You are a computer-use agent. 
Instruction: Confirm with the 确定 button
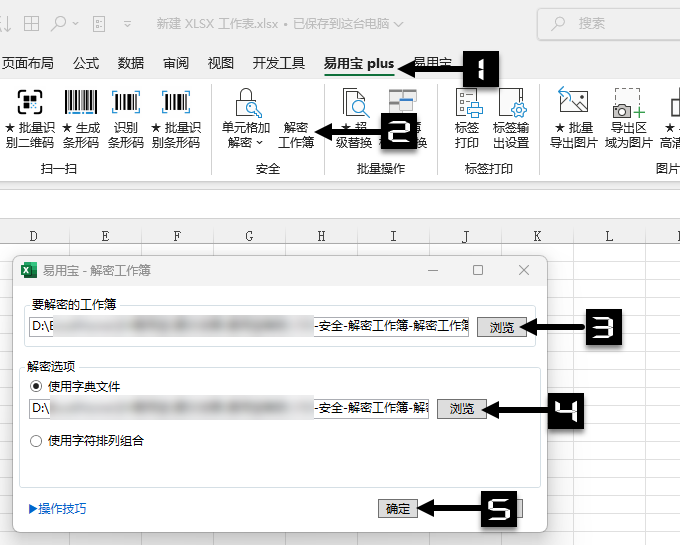pyautogui.click(x=398, y=509)
